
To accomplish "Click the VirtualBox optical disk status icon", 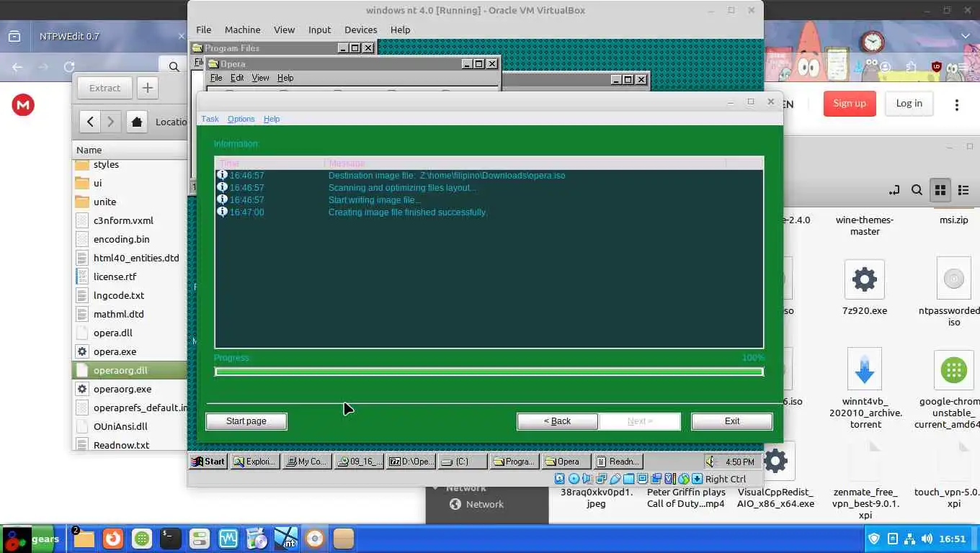I will [574, 479].
